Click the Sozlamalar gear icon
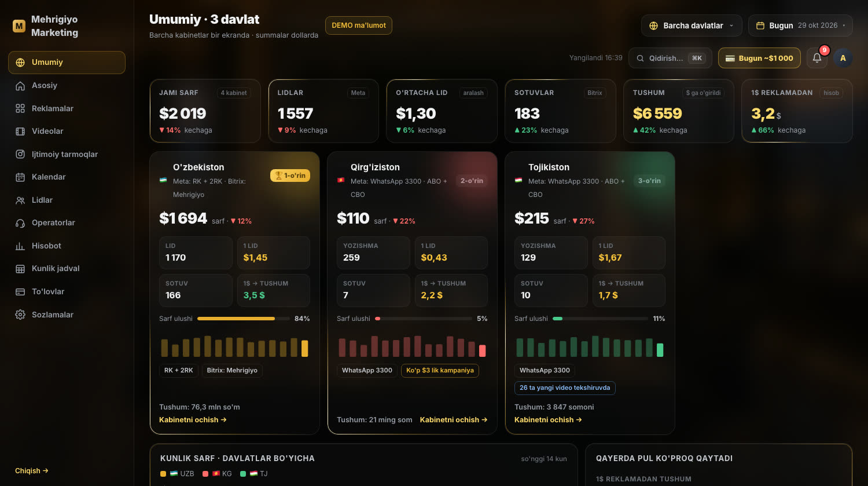 (20, 315)
